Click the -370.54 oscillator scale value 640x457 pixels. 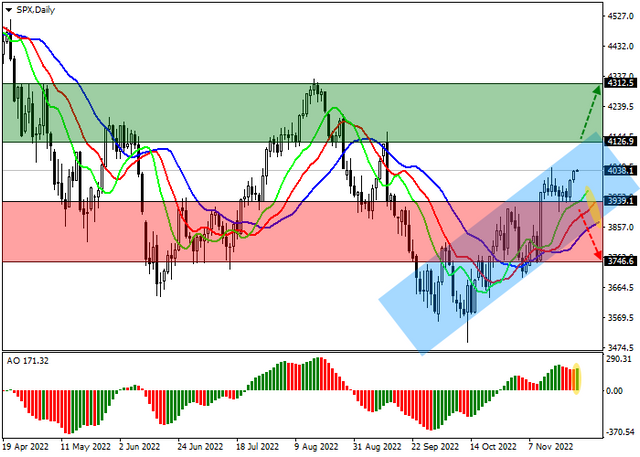pyautogui.click(x=620, y=432)
